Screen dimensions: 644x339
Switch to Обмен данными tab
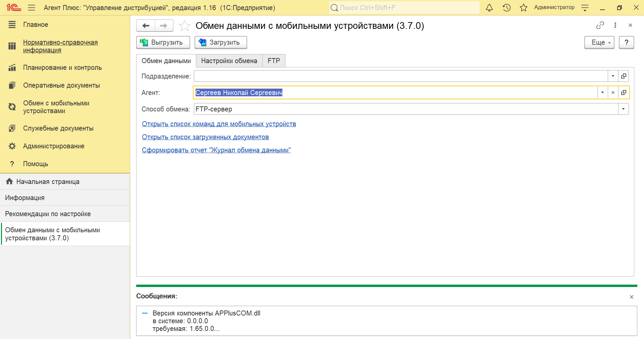166,61
